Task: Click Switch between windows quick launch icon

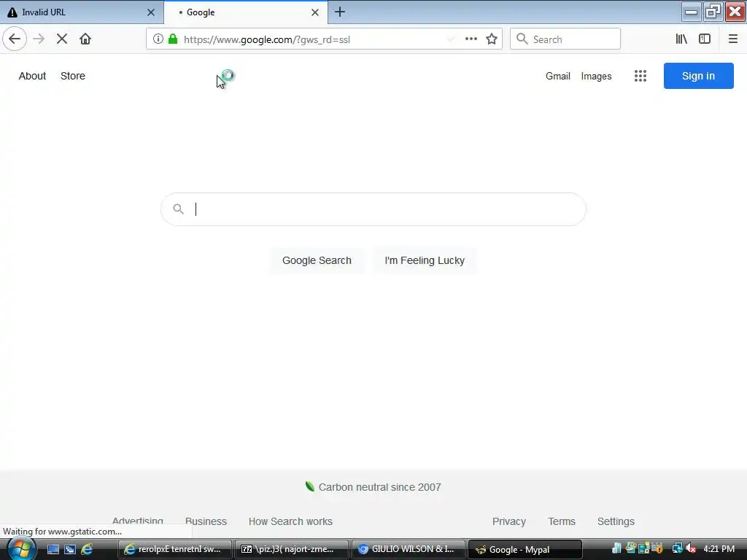Action: click(70, 549)
